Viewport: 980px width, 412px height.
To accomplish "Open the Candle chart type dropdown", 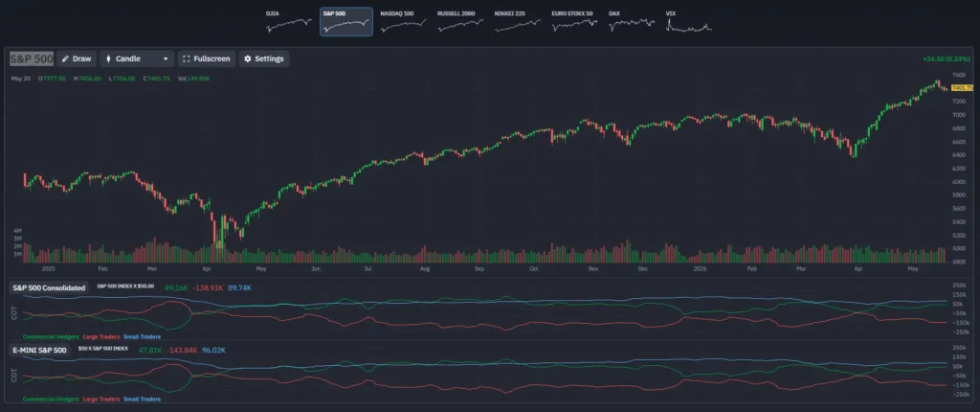I will point(137,58).
